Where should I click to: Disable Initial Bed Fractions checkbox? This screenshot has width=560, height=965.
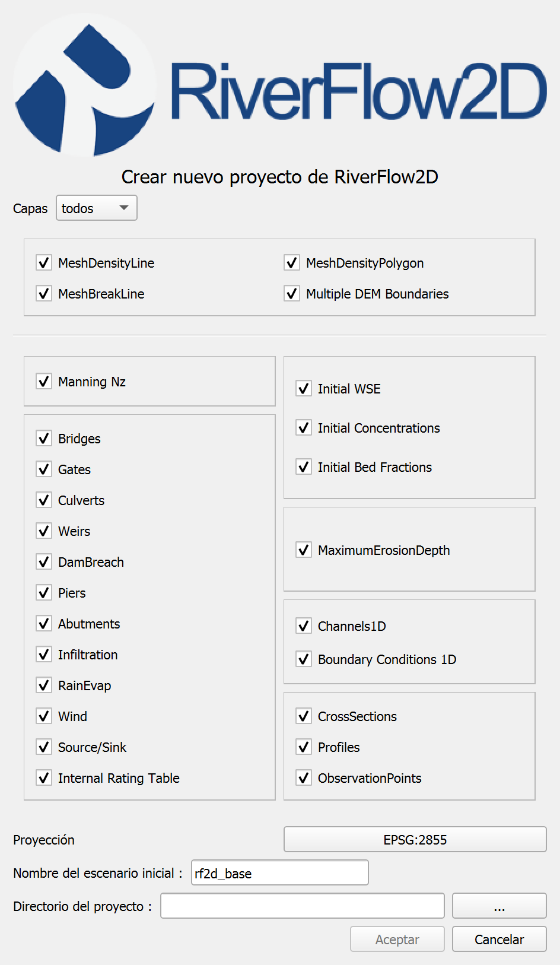click(x=304, y=466)
